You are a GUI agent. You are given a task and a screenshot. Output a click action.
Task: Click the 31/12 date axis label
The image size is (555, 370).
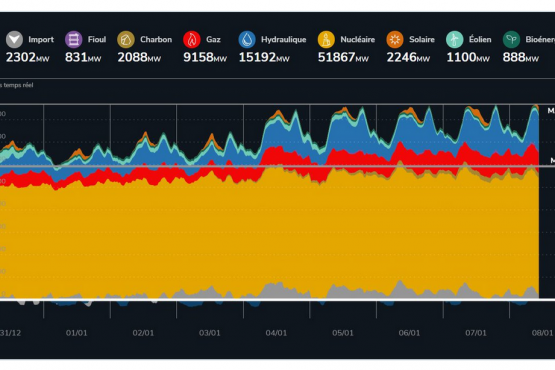pos(10,333)
